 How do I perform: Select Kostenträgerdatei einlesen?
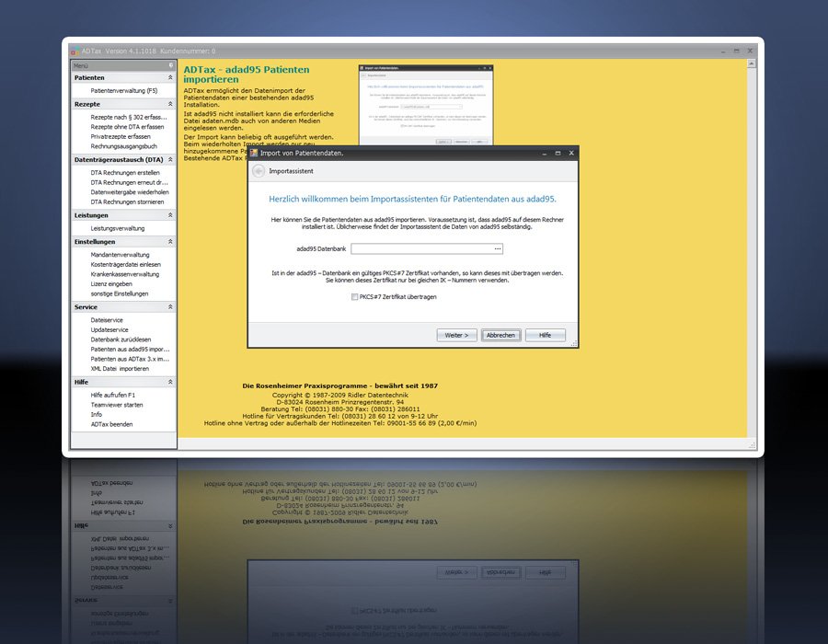[x=126, y=264]
